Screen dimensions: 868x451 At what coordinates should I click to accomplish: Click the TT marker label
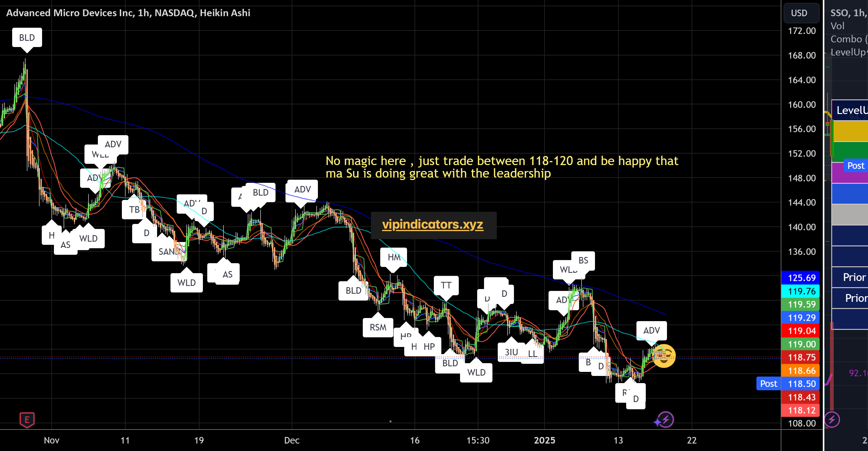coord(446,285)
